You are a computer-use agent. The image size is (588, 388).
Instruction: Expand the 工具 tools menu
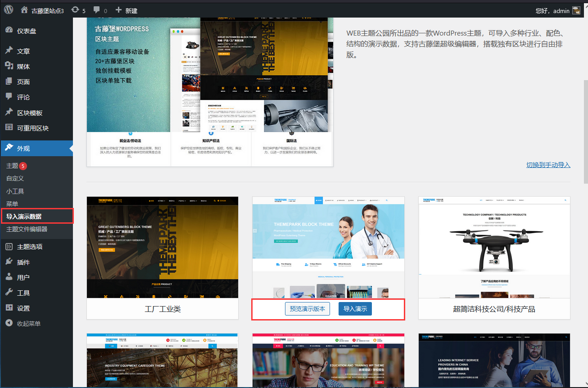click(x=18, y=293)
